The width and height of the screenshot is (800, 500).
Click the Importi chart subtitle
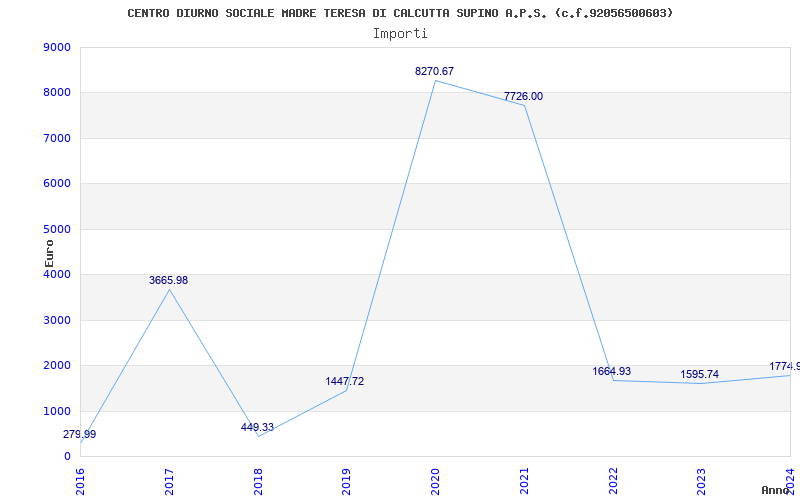point(400,34)
